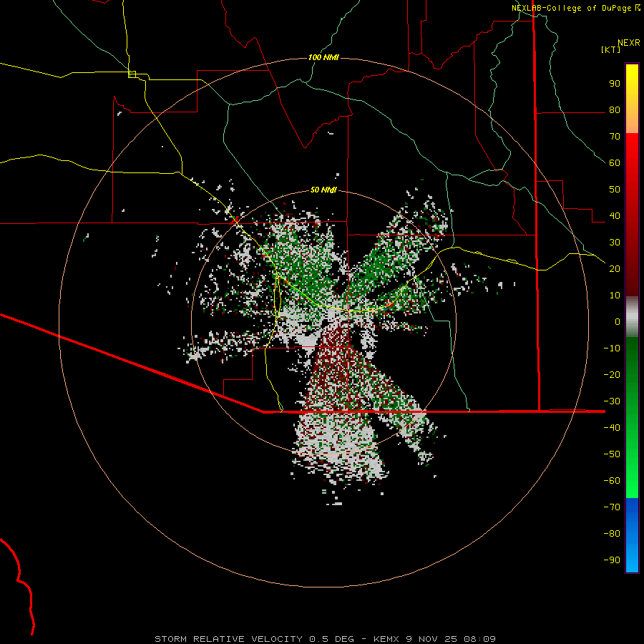Click the 0 value on velocity scale
The width and height of the screenshot is (644, 644).
point(618,322)
